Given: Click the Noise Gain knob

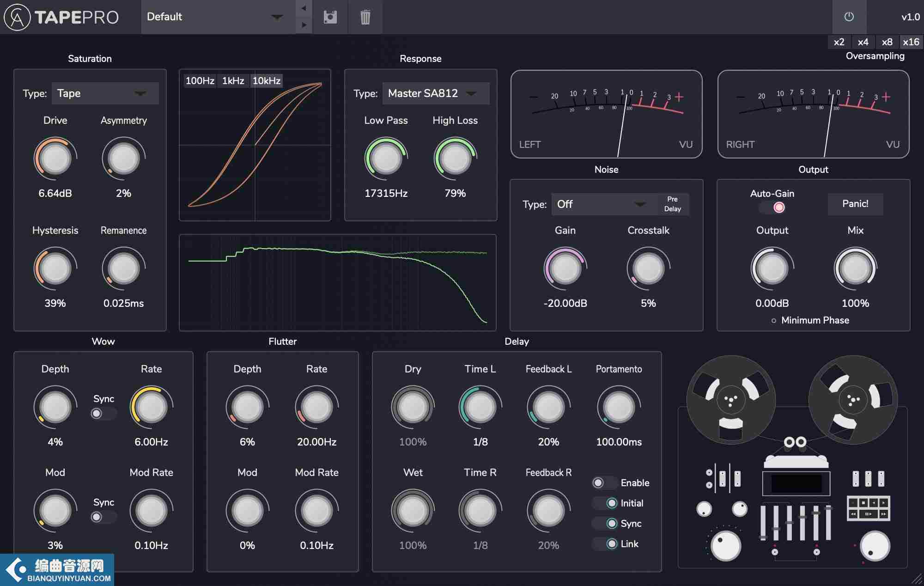Looking at the screenshot, I should coord(565,269).
